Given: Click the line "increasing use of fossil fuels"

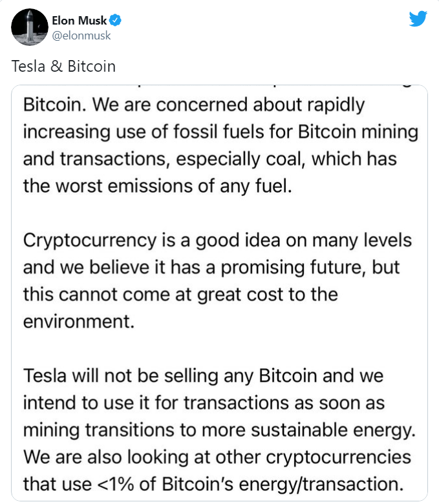Looking at the screenshot, I should click(x=220, y=132).
